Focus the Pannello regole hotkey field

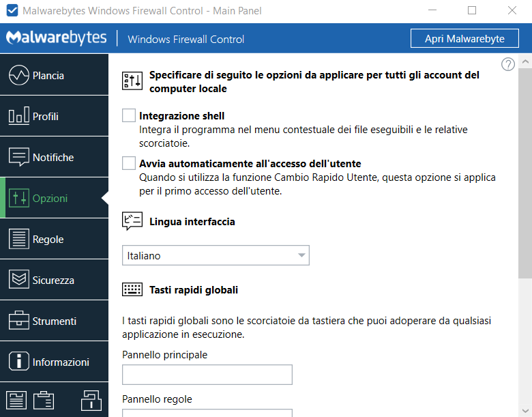pos(207,413)
